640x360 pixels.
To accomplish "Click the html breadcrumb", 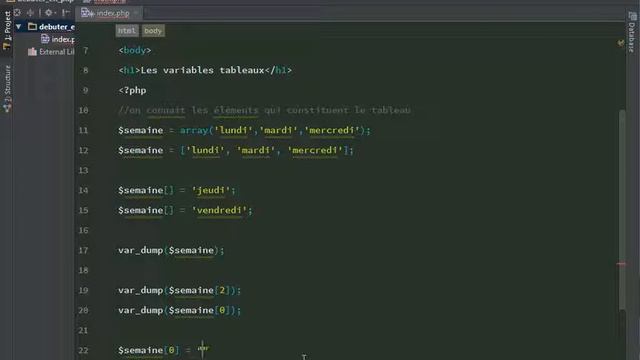I will [x=127, y=31].
